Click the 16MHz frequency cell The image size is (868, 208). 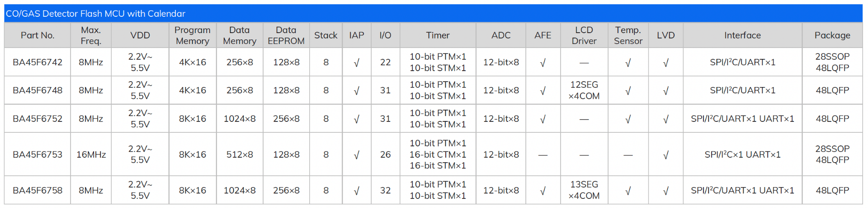coord(91,155)
